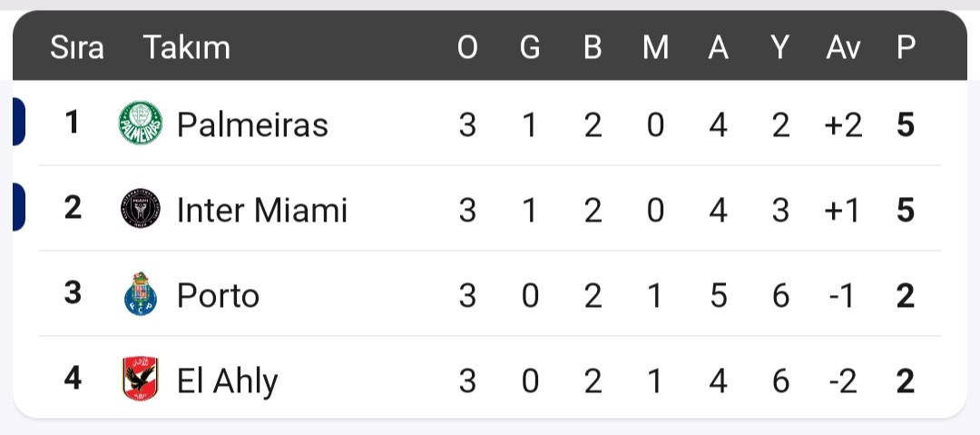
Task: Open the El Ahly team page link
Action: [228, 381]
